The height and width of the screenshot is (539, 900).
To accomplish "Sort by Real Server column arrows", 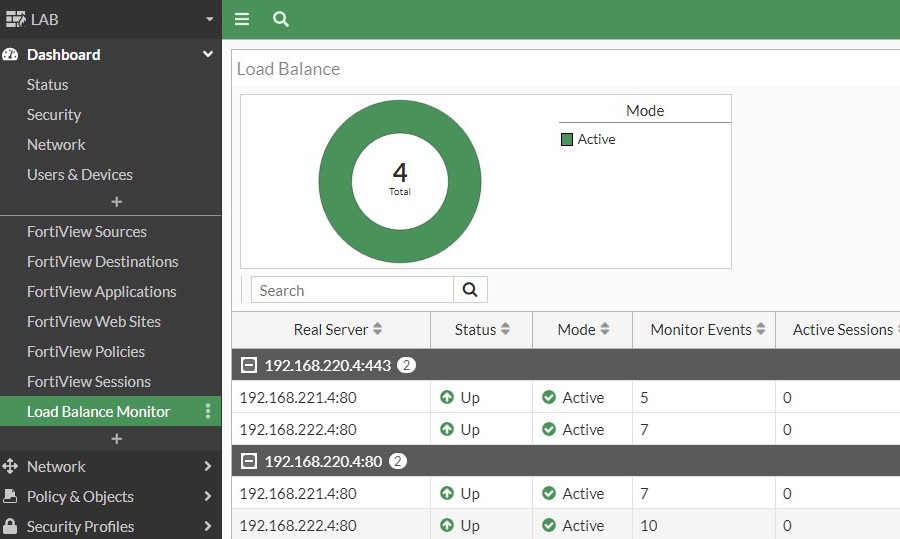I will [x=377, y=329].
